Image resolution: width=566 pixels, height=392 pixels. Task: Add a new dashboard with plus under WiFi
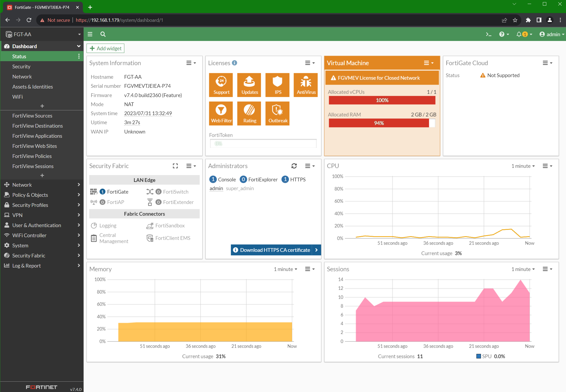(x=42, y=106)
